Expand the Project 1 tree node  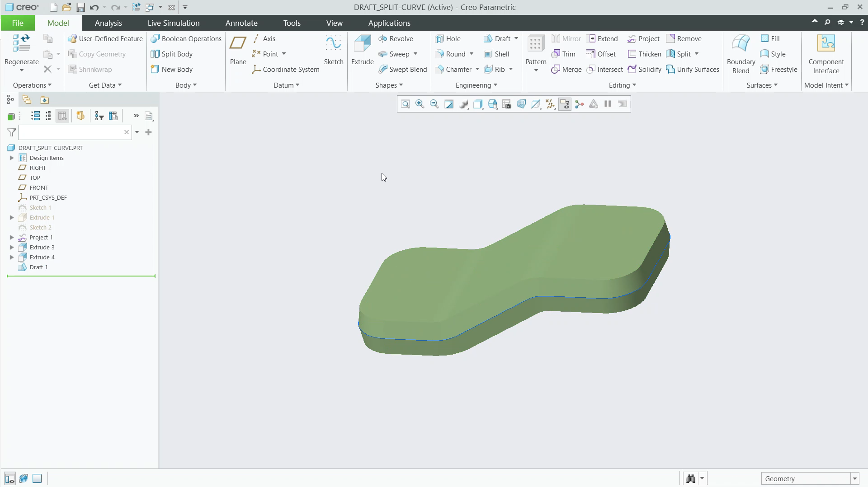[x=12, y=238]
